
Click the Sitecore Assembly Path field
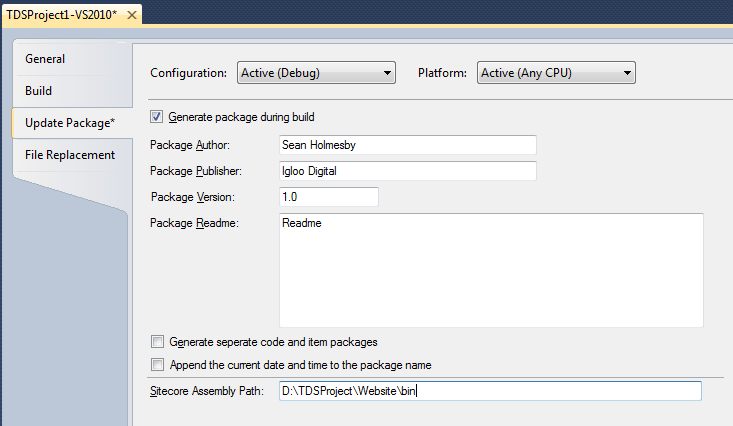(490, 391)
